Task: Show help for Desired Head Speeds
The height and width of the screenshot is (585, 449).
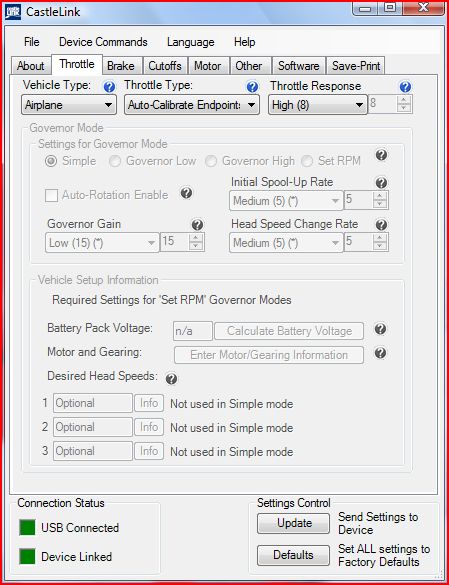Action: [171, 379]
